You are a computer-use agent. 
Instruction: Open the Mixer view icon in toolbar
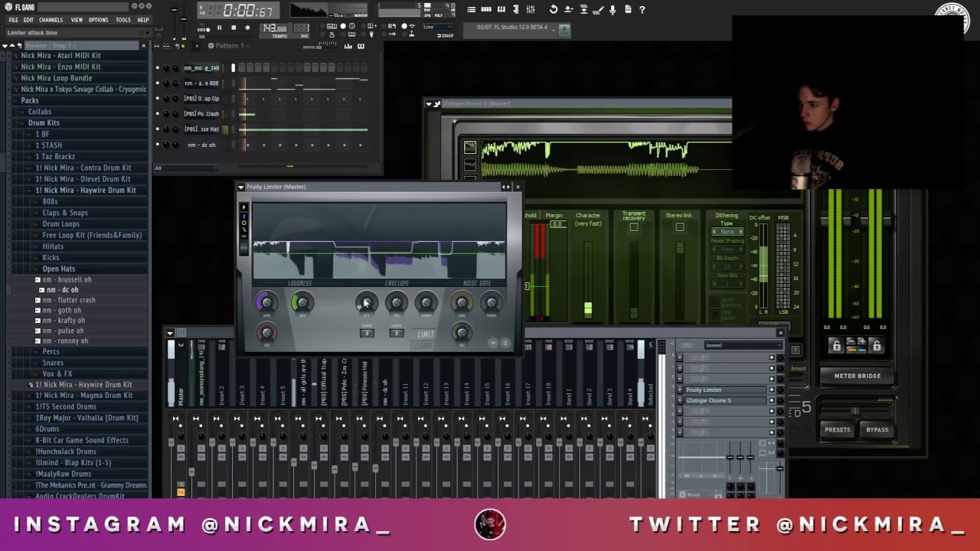[x=531, y=9]
